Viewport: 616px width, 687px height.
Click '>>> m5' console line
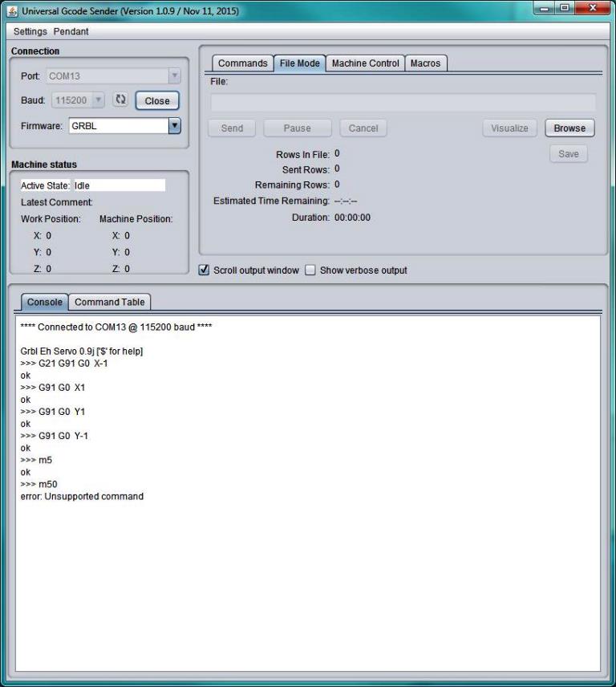pyautogui.click(x=36, y=460)
